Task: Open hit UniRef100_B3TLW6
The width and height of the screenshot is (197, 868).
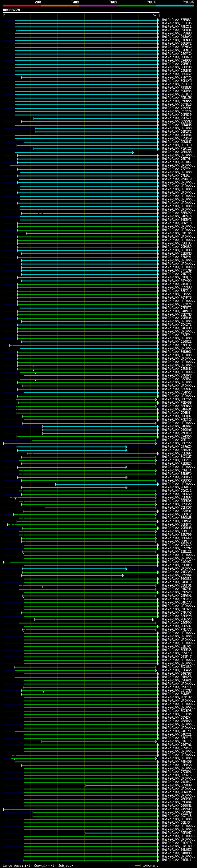Action: point(177,23)
